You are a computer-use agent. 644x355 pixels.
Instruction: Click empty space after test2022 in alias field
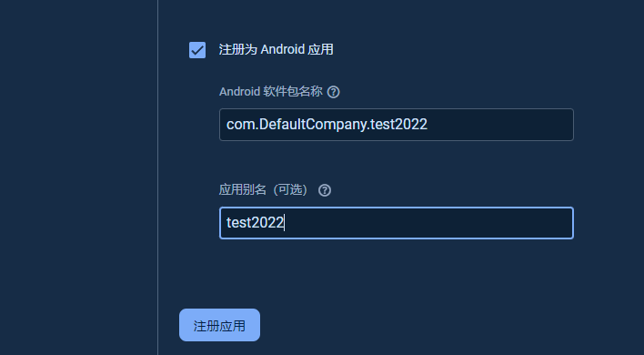[x=428, y=223]
